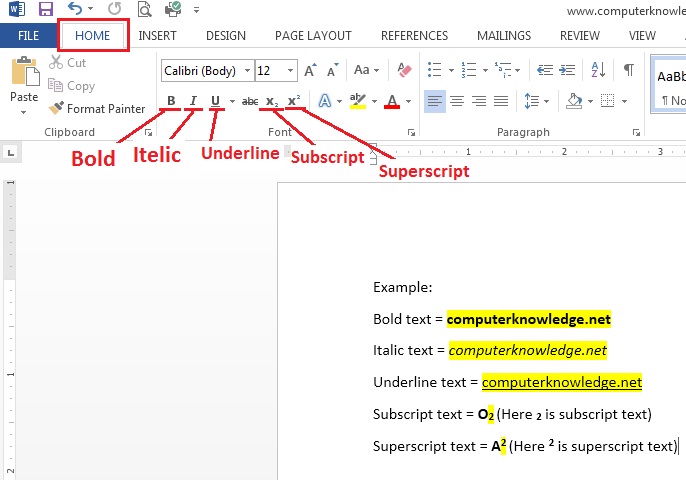Toggle Bold formatting
The image size is (686, 480).
pyautogui.click(x=171, y=101)
